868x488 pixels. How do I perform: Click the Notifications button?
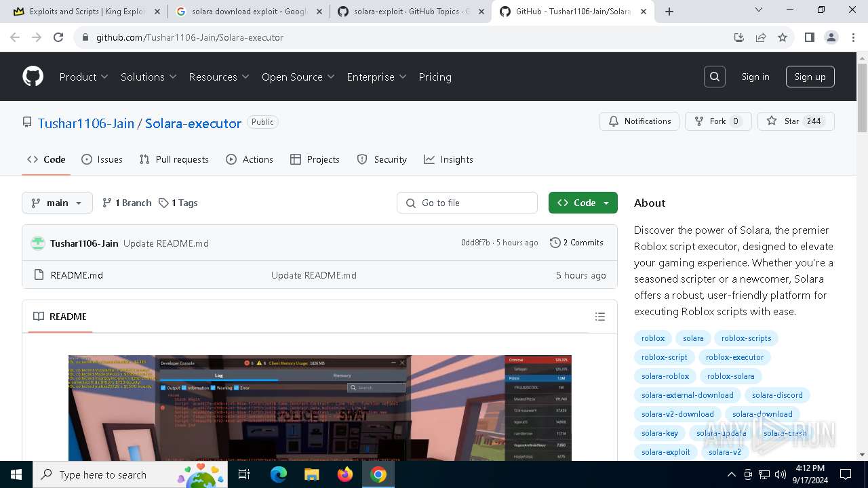[x=639, y=121]
